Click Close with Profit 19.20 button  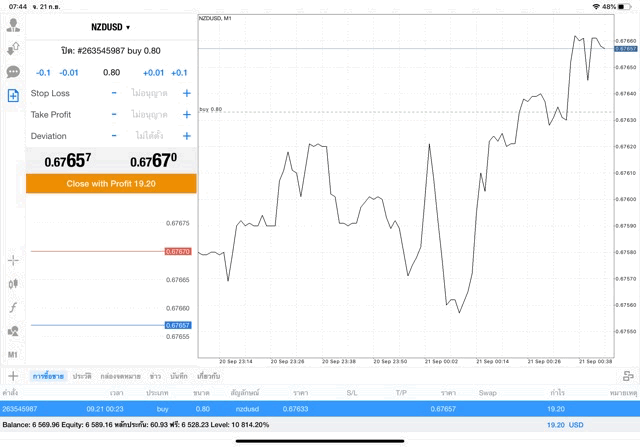tap(111, 183)
